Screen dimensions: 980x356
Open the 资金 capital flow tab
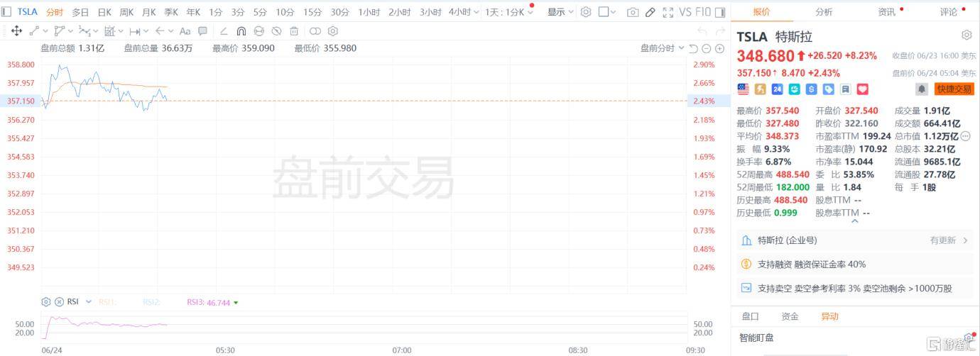790,316
